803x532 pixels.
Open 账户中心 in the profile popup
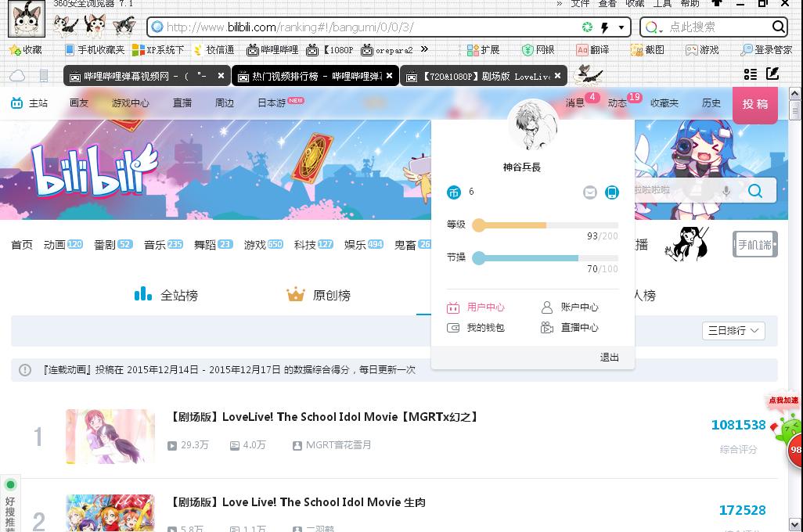pyautogui.click(x=570, y=307)
